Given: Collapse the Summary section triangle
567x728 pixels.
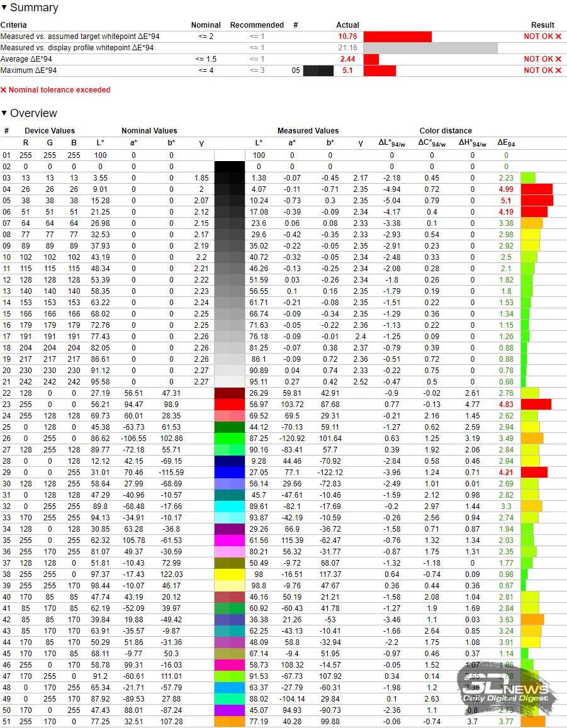Looking at the screenshot, I should 4,8.
